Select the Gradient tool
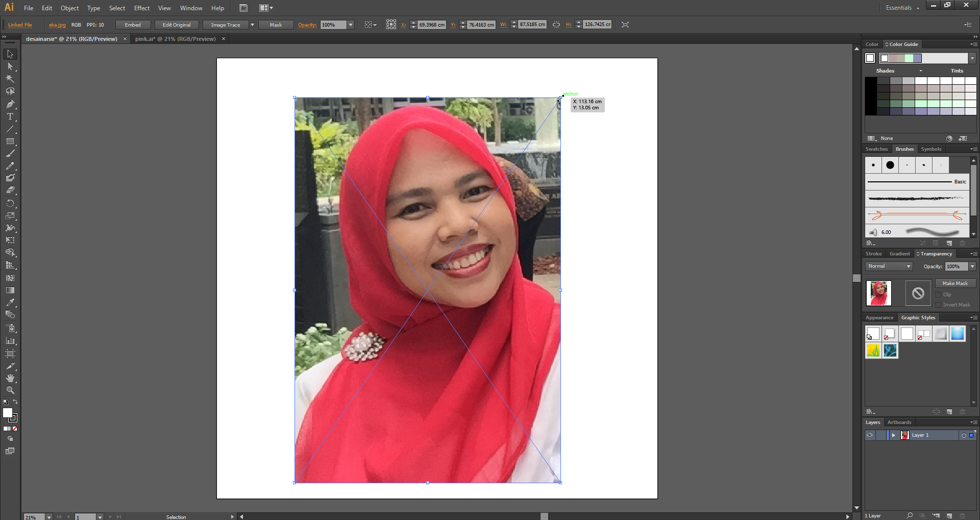 [10, 290]
